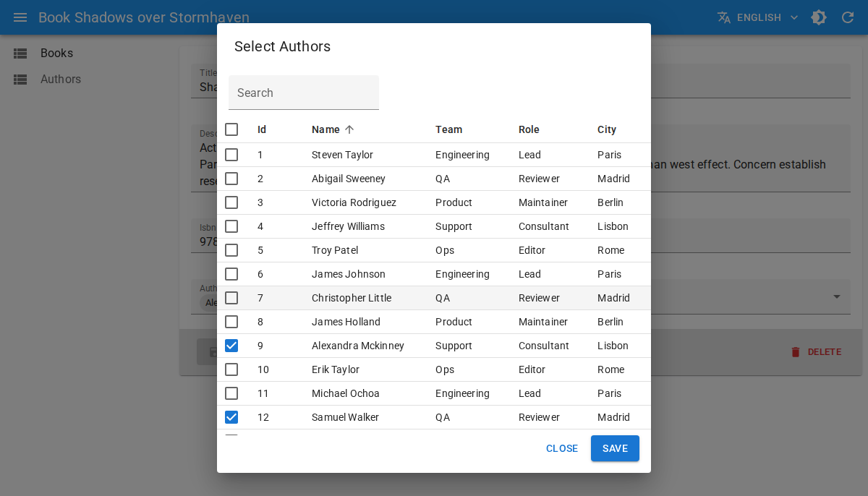868x496 pixels.
Task: Click the list icon beside Authors
Action: click(x=20, y=80)
